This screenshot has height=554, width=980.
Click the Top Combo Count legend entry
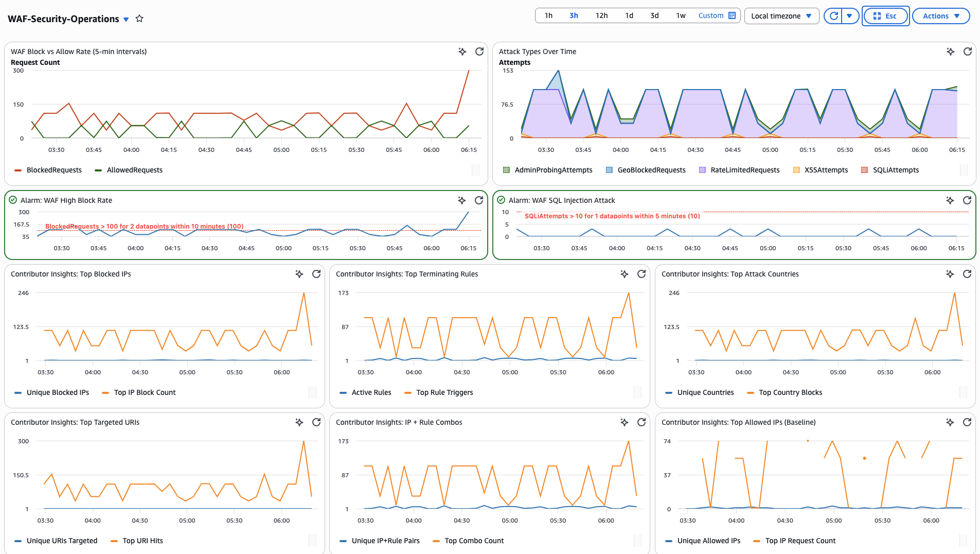pyautogui.click(x=468, y=541)
